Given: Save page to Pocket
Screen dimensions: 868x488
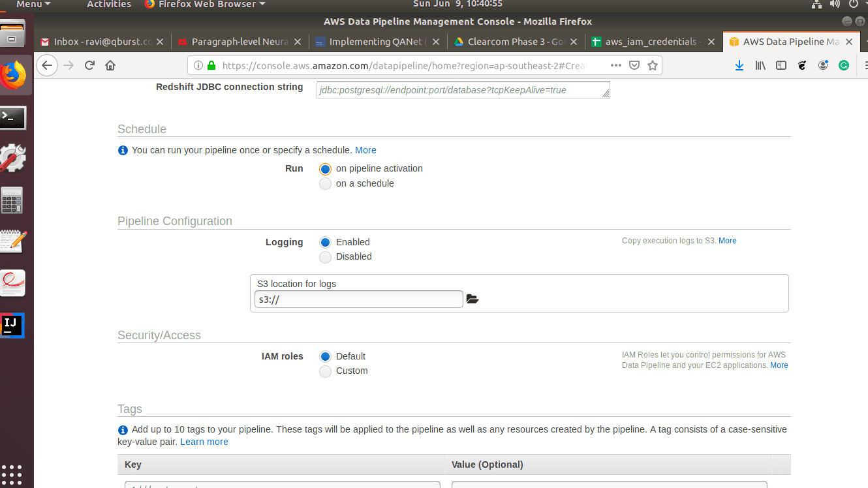Looking at the screenshot, I should pyautogui.click(x=634, y=65).
